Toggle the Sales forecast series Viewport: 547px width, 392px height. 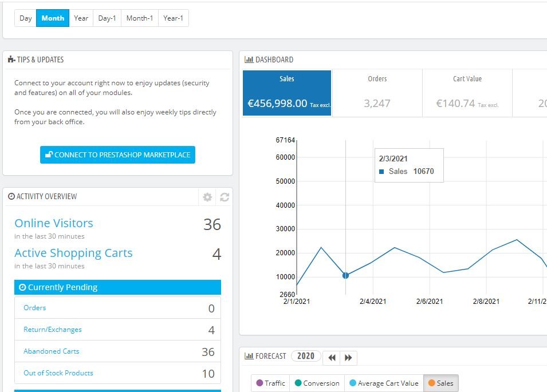click(x=441, y=383)
